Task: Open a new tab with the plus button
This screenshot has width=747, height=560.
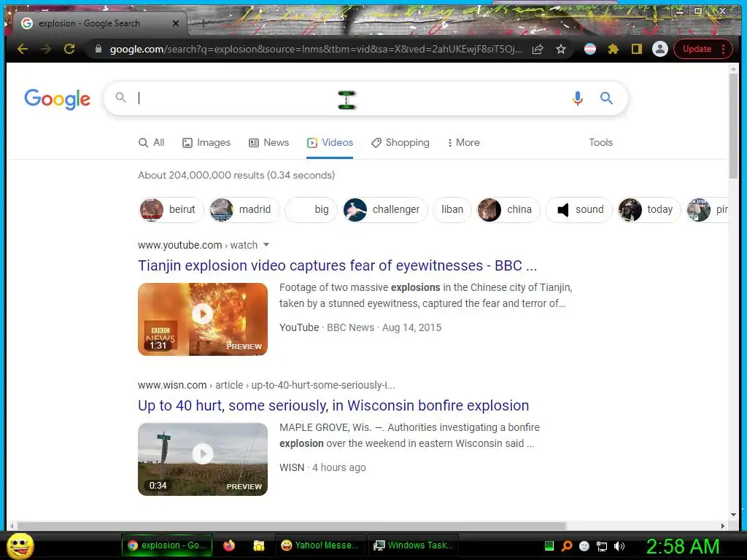Action: 203,23
